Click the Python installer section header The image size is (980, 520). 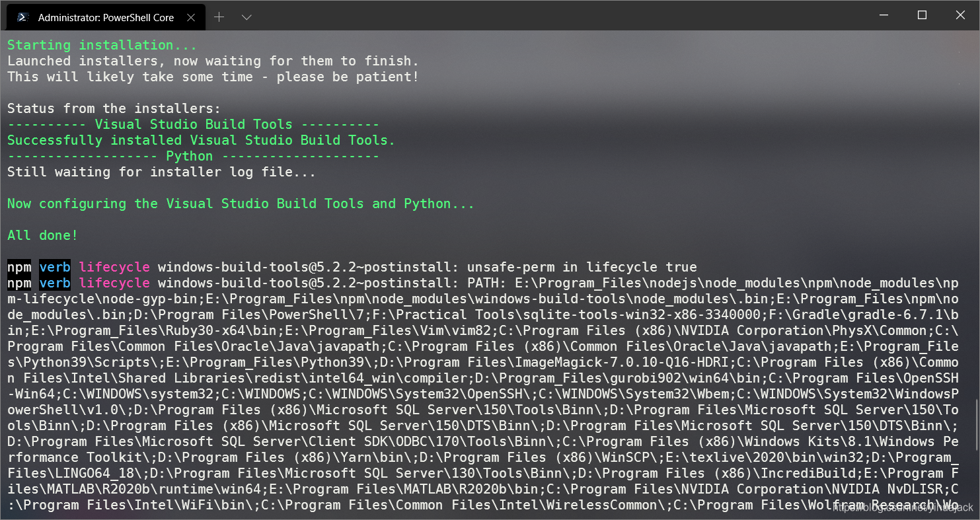coord(190,155)
